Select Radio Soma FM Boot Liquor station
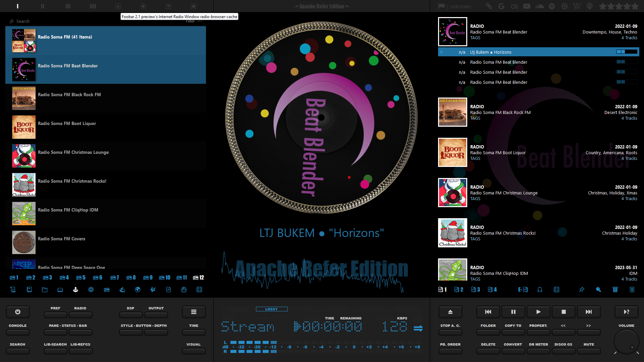 pos(67,124)
